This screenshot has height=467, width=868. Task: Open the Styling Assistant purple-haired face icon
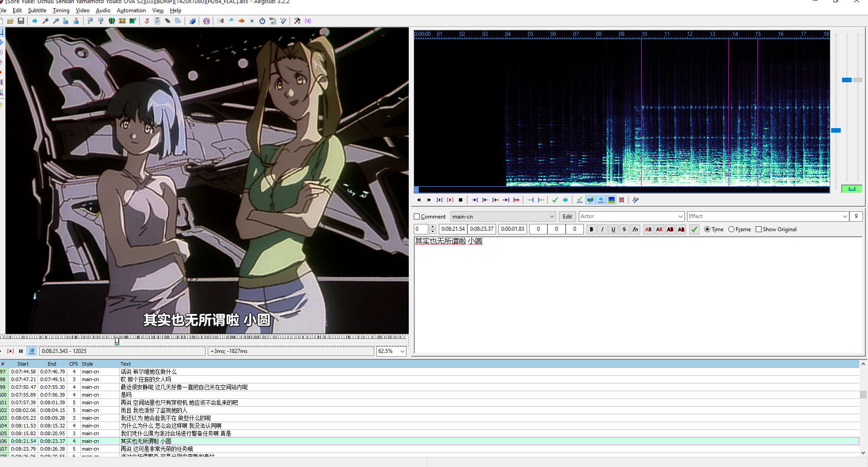[x=206, y=21]
